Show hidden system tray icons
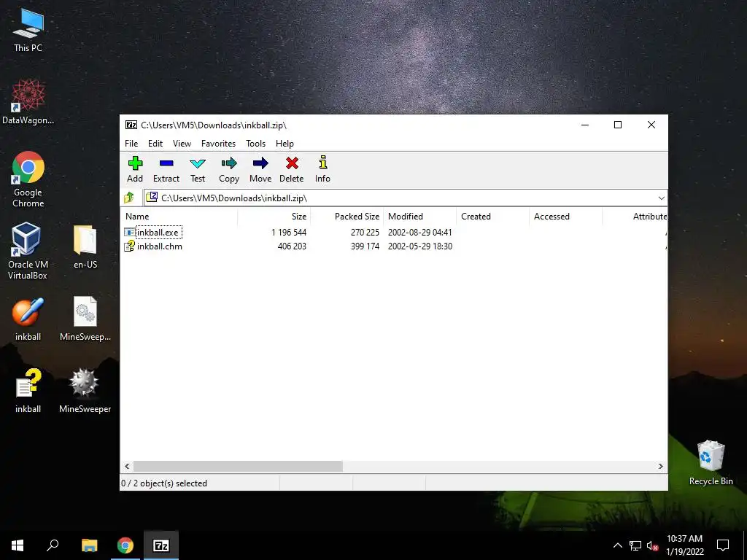747x560 pixels. (x=617, y=545)
